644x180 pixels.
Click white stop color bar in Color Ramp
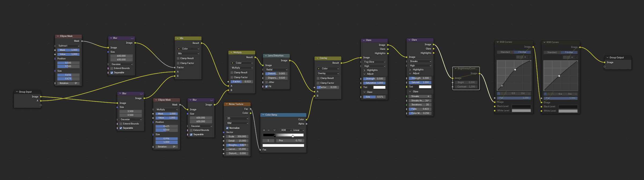[x=283, y=145]
